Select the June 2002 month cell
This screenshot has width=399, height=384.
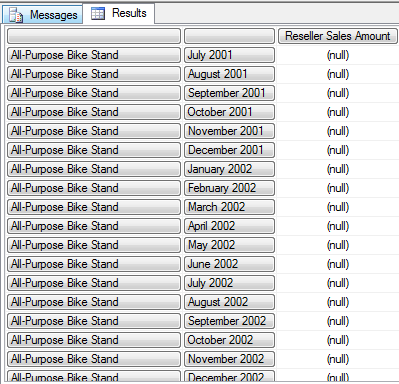229,264
